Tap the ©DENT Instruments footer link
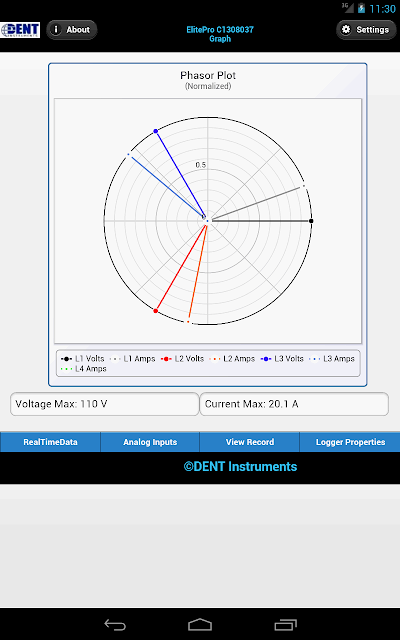The height and width of the screenshot is (640, 400). coord(240,467)
